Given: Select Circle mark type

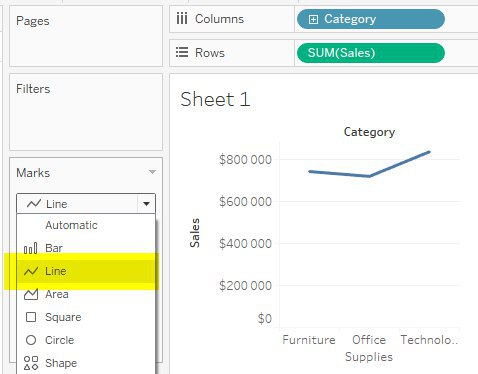Looking at the screenshot, I should (x=86, y=340).
